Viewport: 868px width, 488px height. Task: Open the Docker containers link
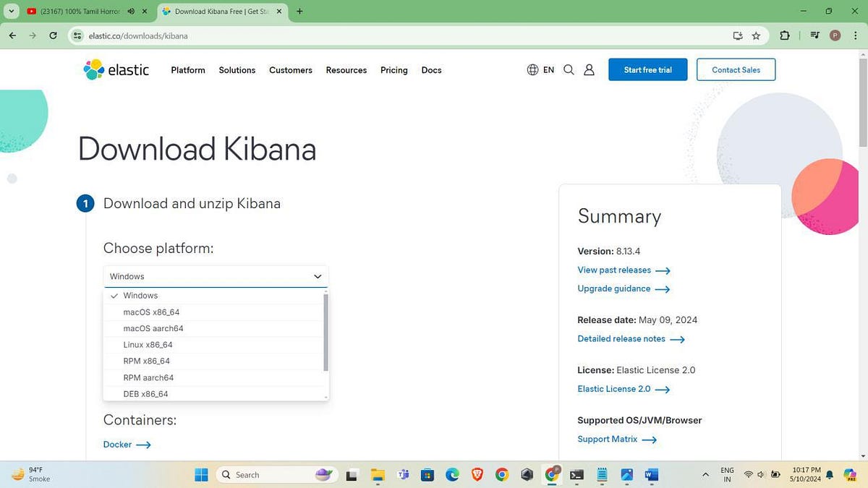118,444
